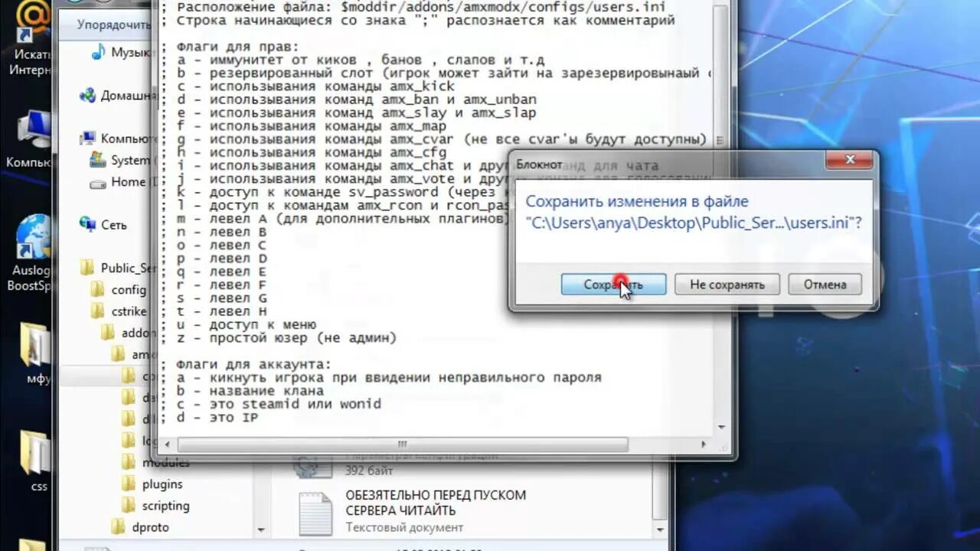
Task: Click the cstrike folder icon in tree
Action: pyautogui.click(x=98, y=311)
